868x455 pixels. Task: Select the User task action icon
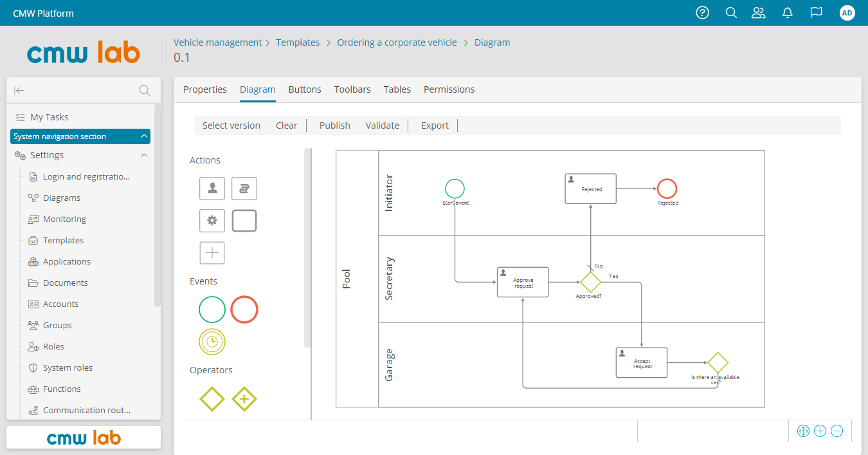212,188
